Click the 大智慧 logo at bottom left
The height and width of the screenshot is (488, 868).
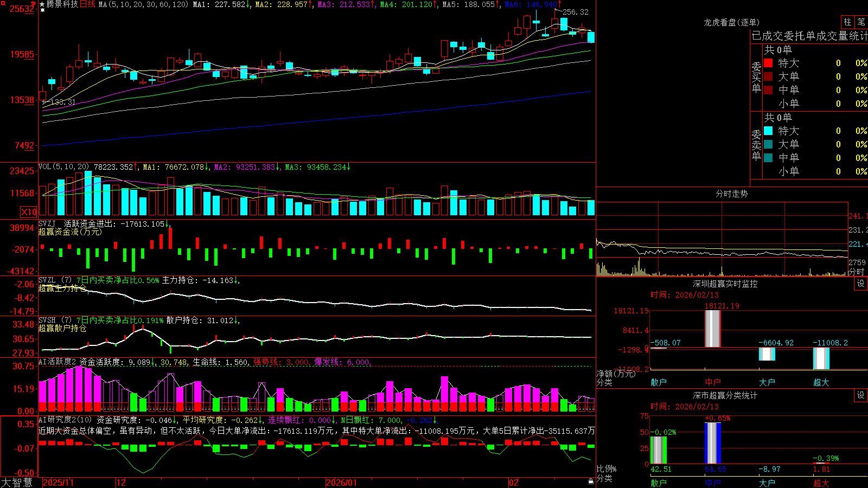point(17,482)
